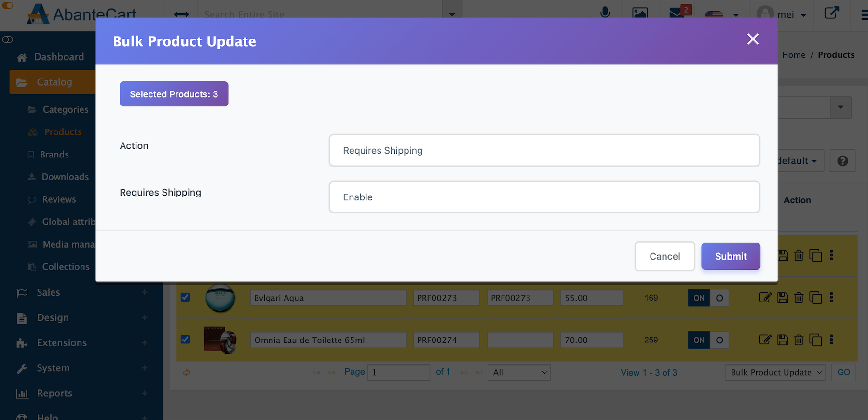868x420 pixels.
Task: Click the clone icon for Bvlgari Aqua row
Action: (x=815, y=298)
